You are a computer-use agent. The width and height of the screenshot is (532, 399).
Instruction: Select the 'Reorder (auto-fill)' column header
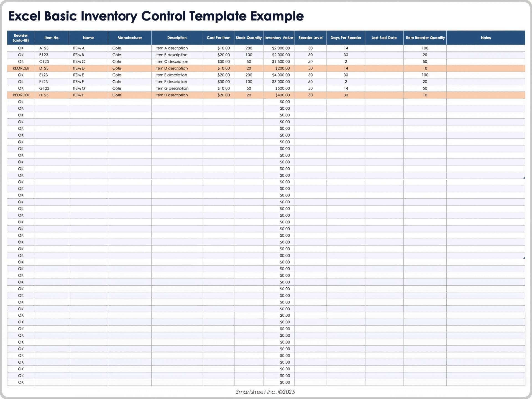pos(21,37)
